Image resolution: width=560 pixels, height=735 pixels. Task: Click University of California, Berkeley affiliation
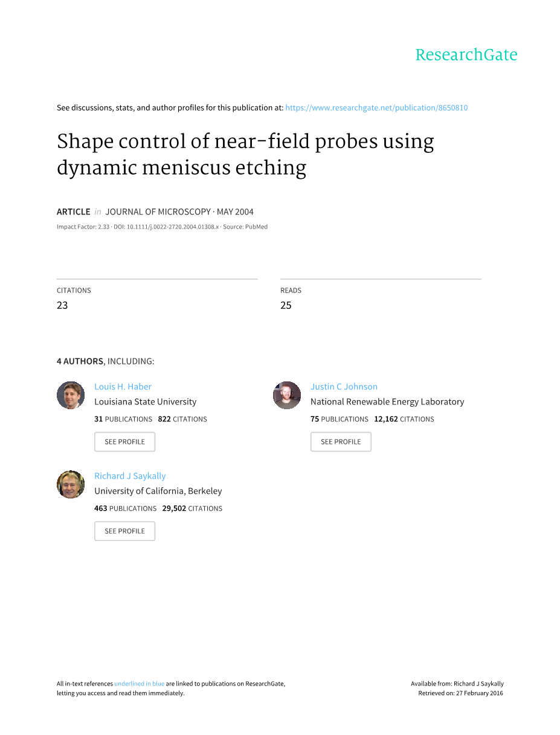point(158,491)
